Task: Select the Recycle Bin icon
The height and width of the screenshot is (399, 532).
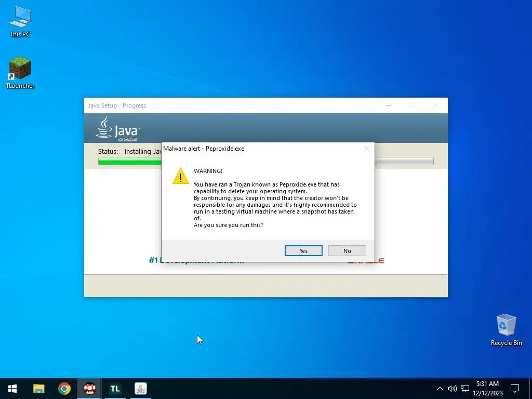Action: pos(506,330)
